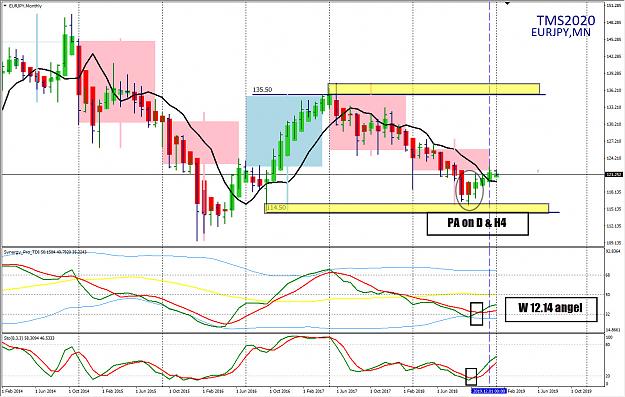Click the '1 Oct 2014' time axis label
Viewport: 625px width, 397px height.
click(x=79, y=391)
